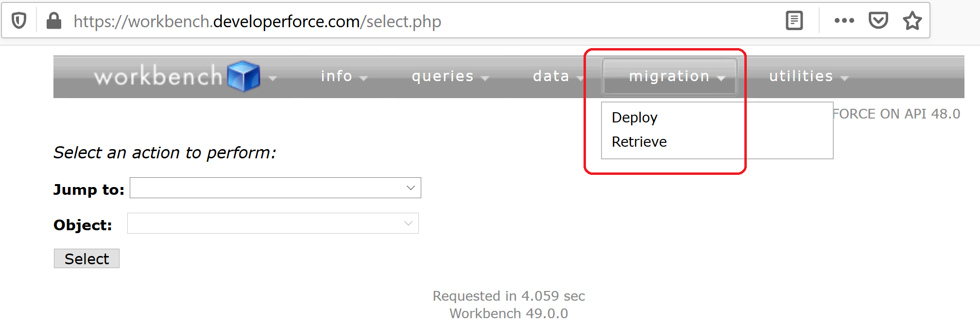Viewport: 980px width, 324px height.
Task: Choose Retrieve under migration
Action: (638, 142)
